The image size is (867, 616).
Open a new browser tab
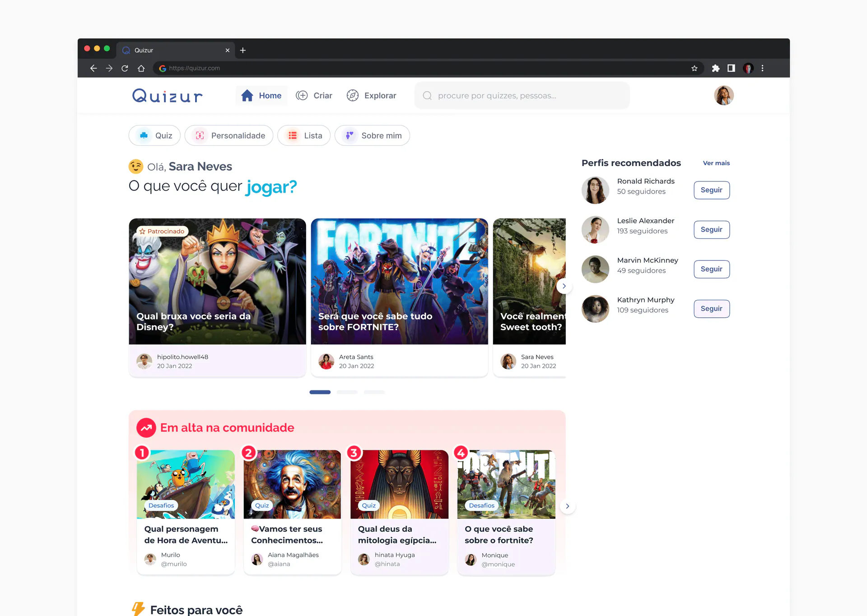(x=243, y=50)
